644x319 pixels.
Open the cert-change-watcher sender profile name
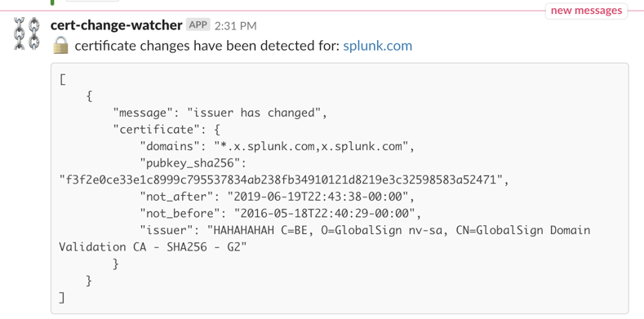(116, 25)
